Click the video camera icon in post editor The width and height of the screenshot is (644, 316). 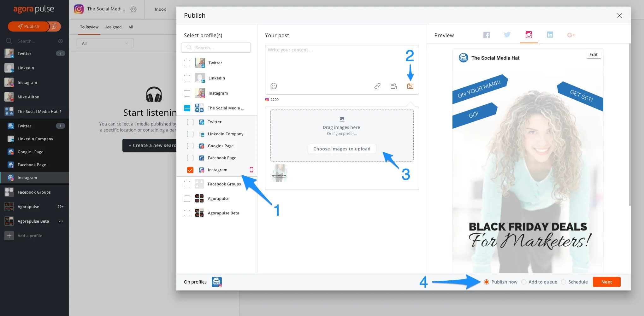point(394,86)
